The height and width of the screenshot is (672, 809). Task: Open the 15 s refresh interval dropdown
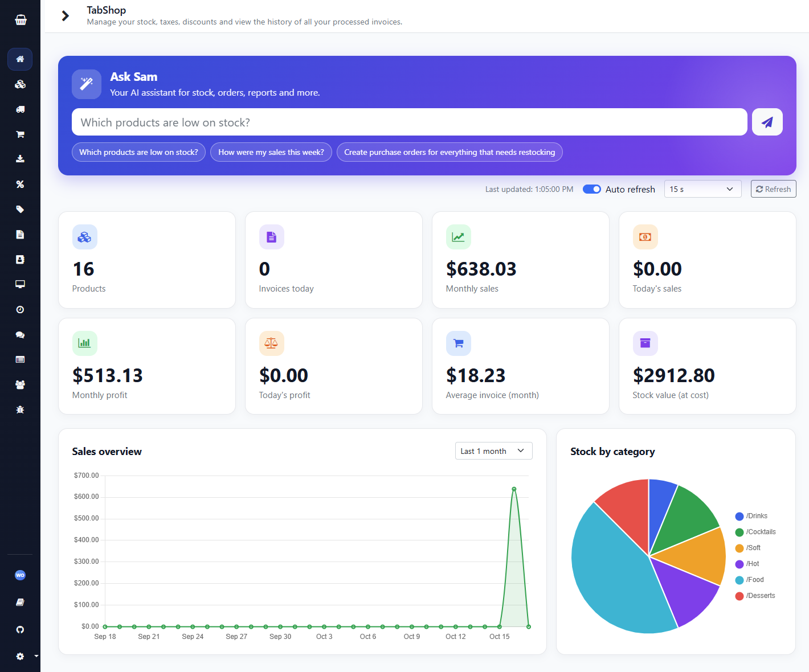pos(702,189)
